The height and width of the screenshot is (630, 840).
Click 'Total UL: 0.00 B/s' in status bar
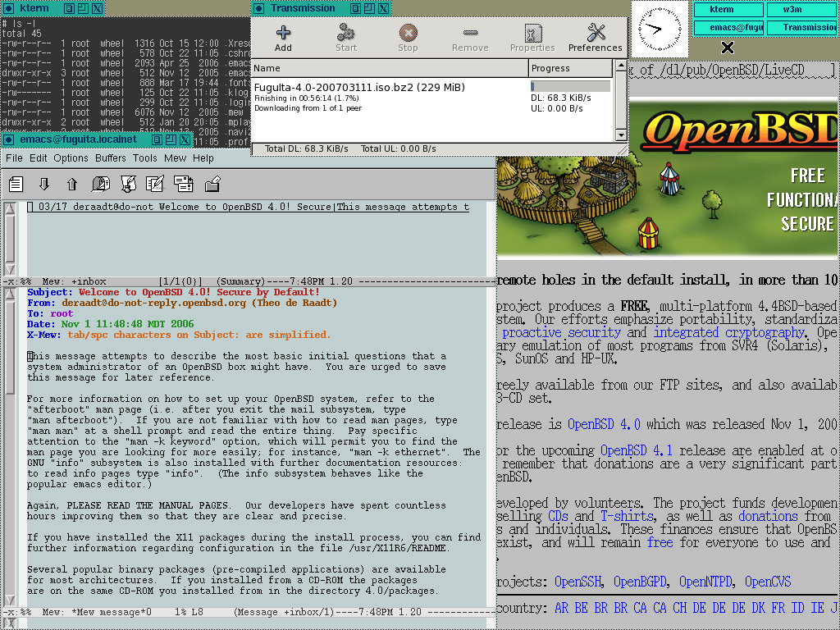tap(398, 148)
